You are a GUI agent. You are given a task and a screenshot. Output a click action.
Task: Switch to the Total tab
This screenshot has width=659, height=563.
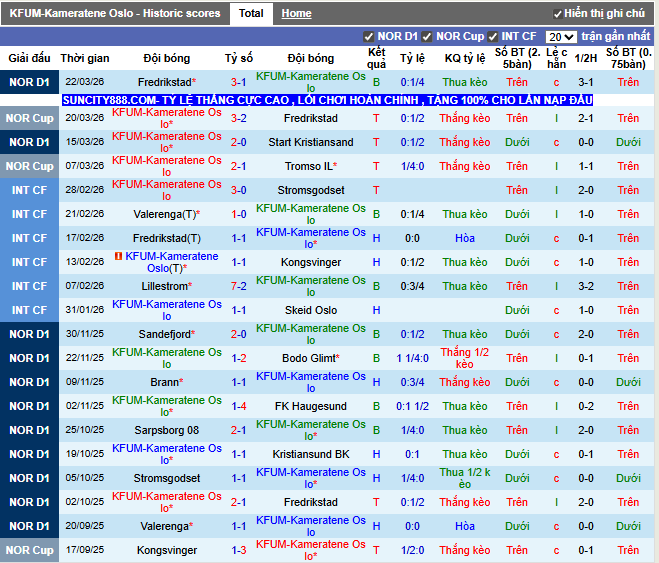(251, 14)
